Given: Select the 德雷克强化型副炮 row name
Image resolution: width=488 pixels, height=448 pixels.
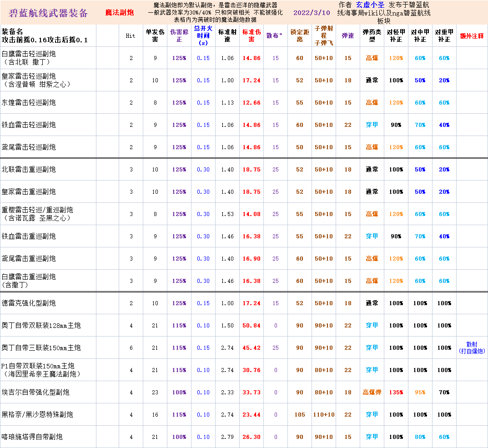Looking at the screenshot, I should click(x=29, y=303).
